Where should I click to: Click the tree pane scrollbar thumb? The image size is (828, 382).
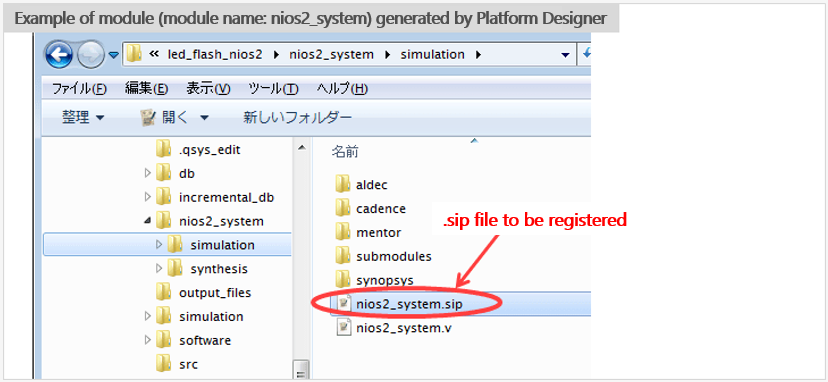302,369
